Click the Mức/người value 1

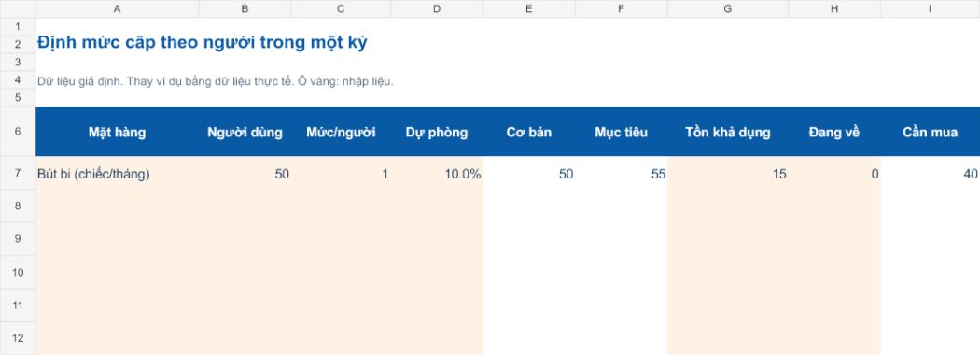pos(341,174)
